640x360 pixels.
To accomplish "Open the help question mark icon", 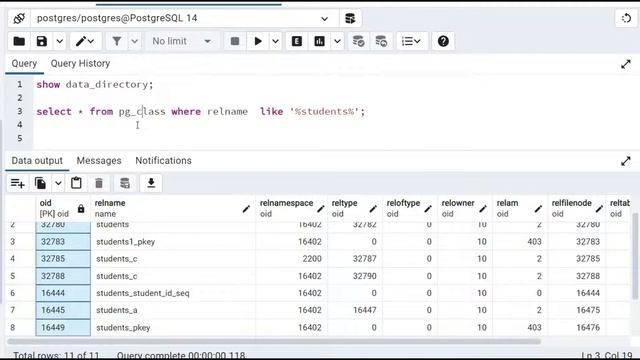I will [443, 41].
